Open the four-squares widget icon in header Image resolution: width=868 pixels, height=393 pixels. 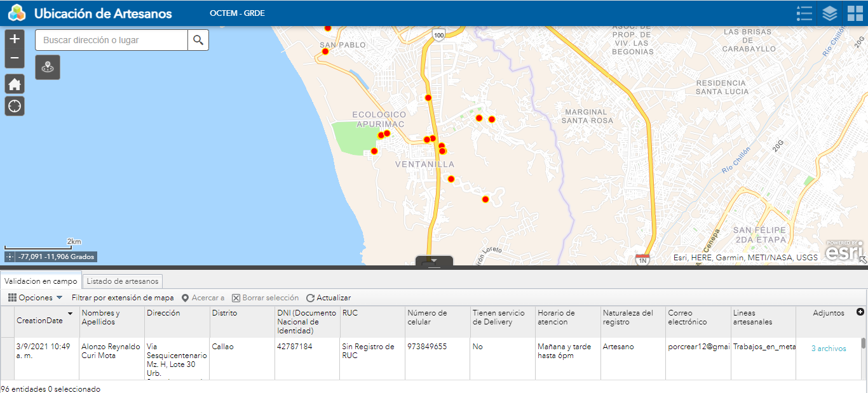(x=855, y=13)
